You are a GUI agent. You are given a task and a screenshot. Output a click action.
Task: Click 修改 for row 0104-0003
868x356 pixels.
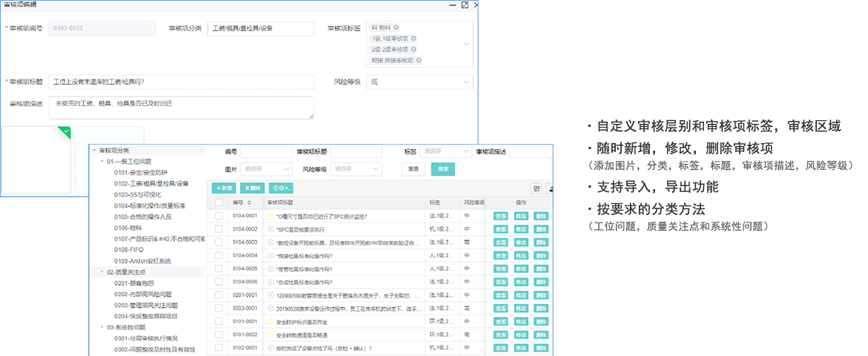point(522,243)
